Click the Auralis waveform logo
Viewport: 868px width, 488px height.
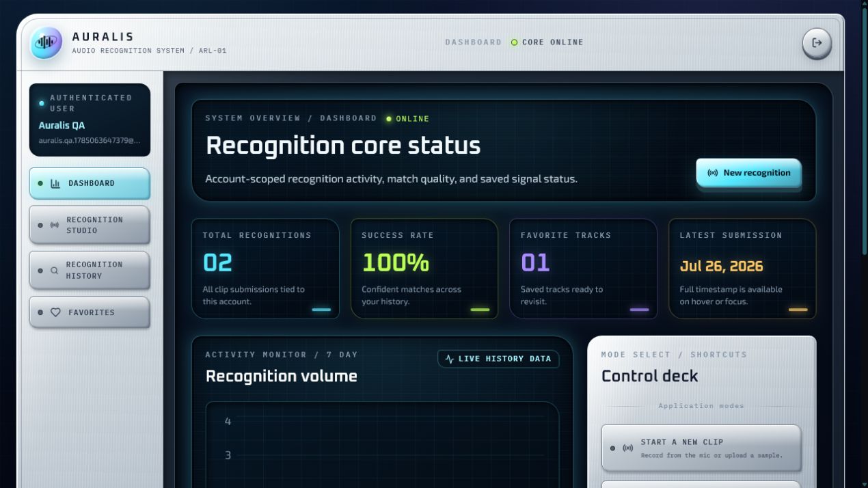pyautogui.click(x=46, y=42)
